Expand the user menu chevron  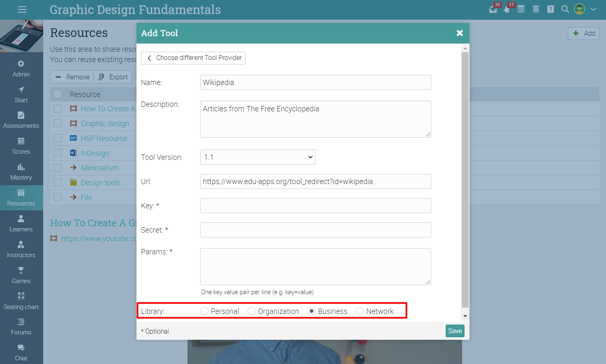[593, 9]
